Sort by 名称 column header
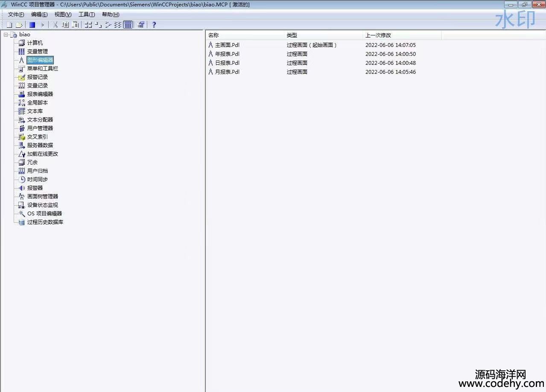 [x=245, y=35]
